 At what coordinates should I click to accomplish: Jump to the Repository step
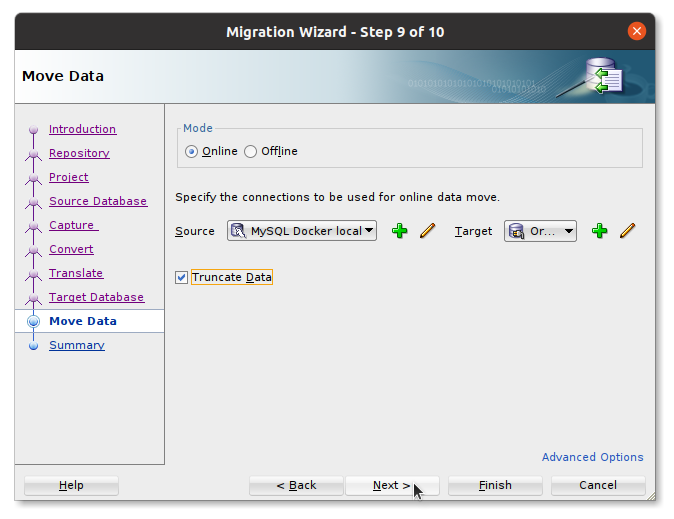click(x=79, y=153)
